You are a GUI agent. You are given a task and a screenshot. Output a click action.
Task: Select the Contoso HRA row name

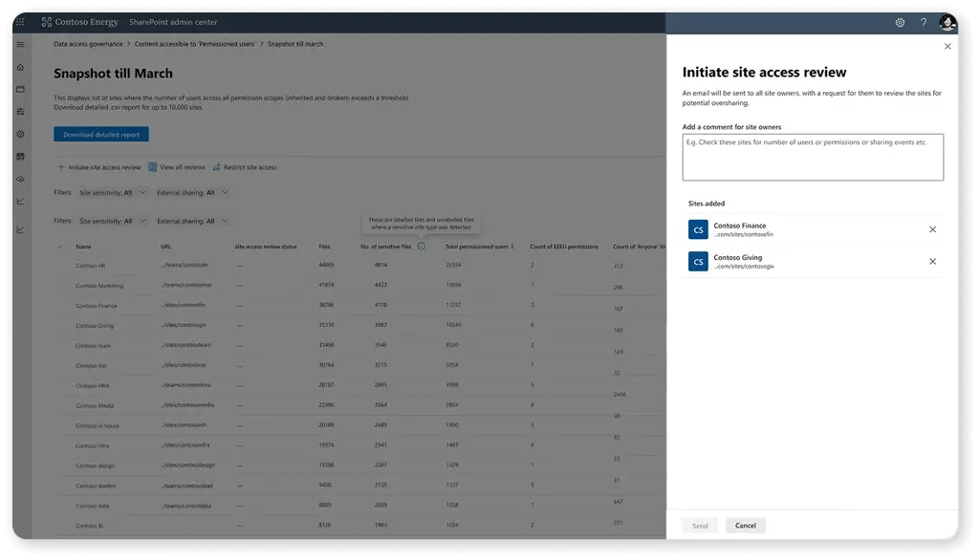(x=92, y=386)
